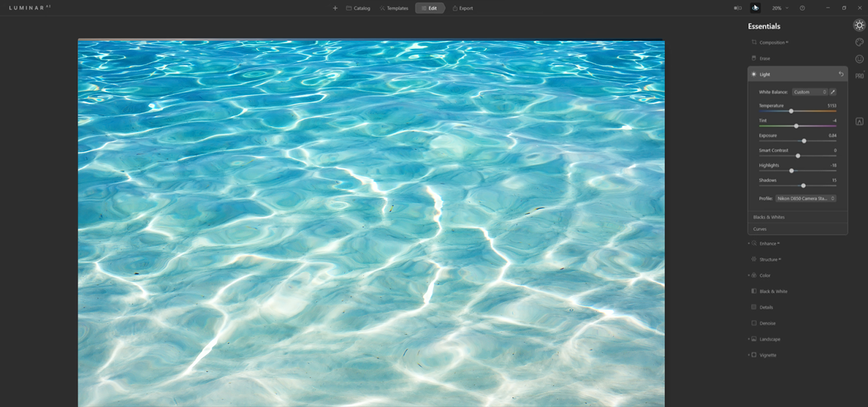Open the Portrait tools smiley icon
868x407 pixels.
point(859,58)
